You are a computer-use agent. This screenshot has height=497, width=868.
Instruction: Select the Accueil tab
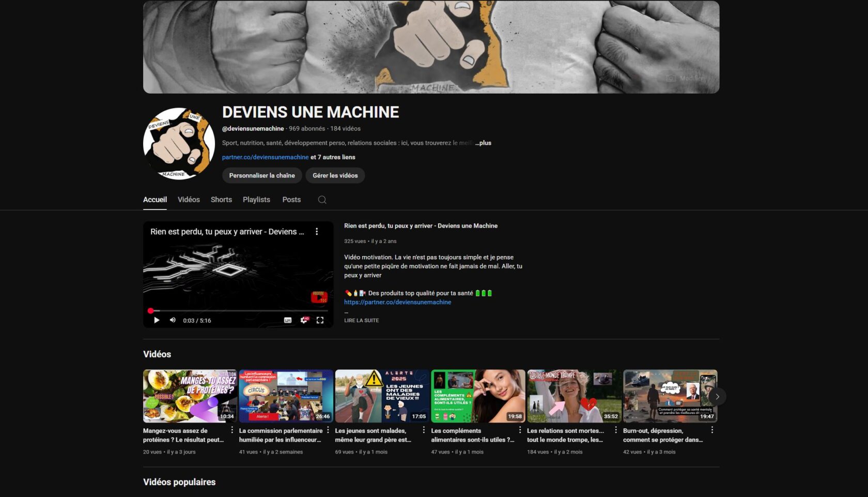click(x=155, y=200)
